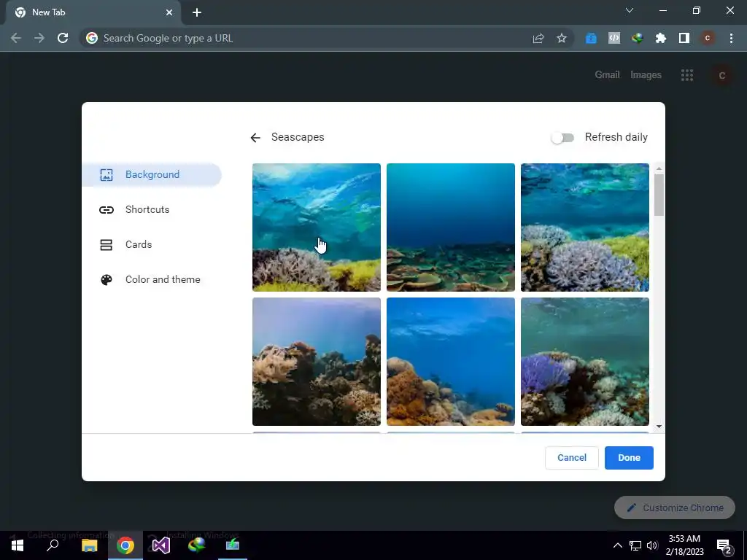Viewport: 747px width, 560px height.
Task: Open File Explorer from taskbar
Action: [89, 545]
